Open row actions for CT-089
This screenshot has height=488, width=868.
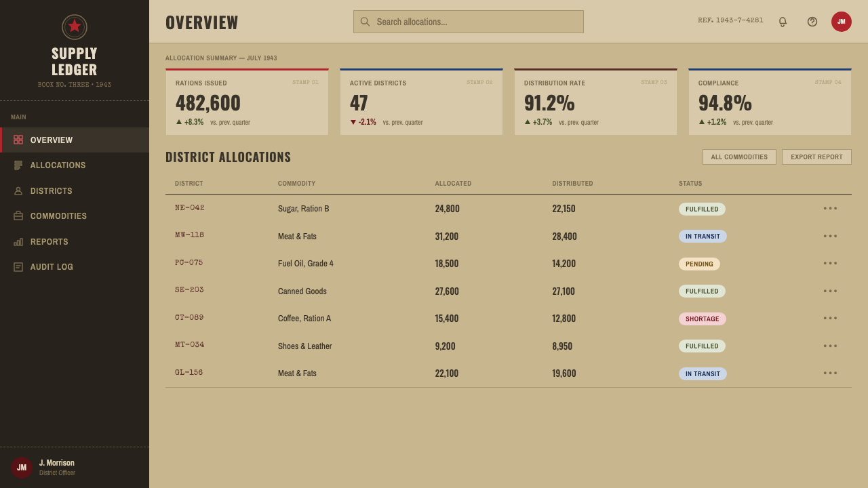click(831, 319)
